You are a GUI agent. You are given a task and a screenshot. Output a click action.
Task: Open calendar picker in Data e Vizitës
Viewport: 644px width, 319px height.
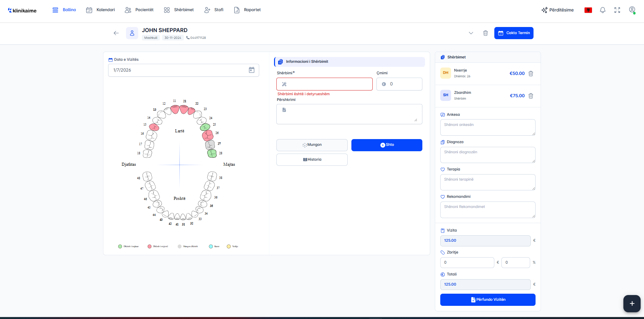(251, 70)
